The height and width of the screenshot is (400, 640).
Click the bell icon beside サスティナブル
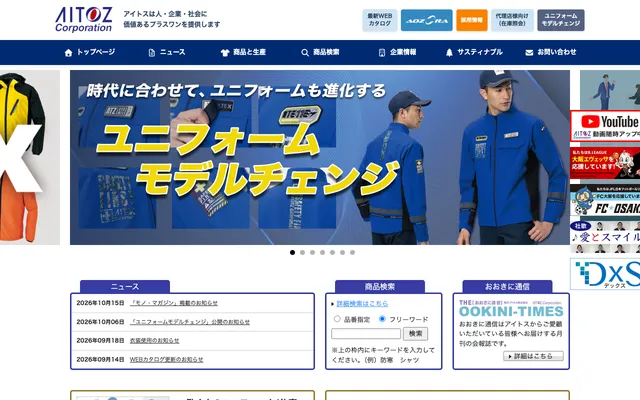[449, 53]
